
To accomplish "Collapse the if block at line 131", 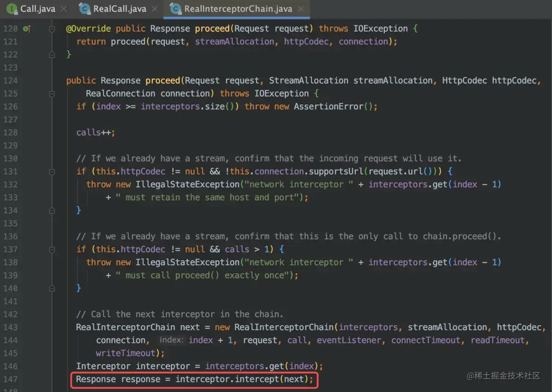I will pyautogui.click(x=52, y=171).
